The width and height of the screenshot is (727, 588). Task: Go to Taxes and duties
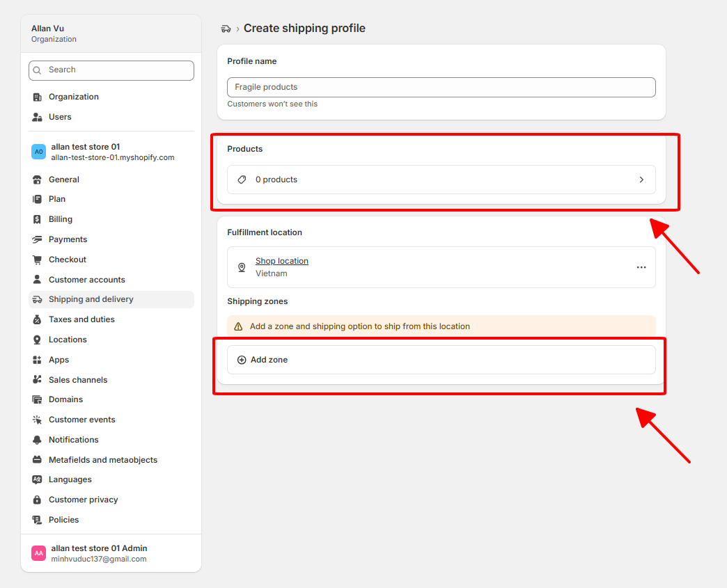pyautogui.click(x=111, y=319)
